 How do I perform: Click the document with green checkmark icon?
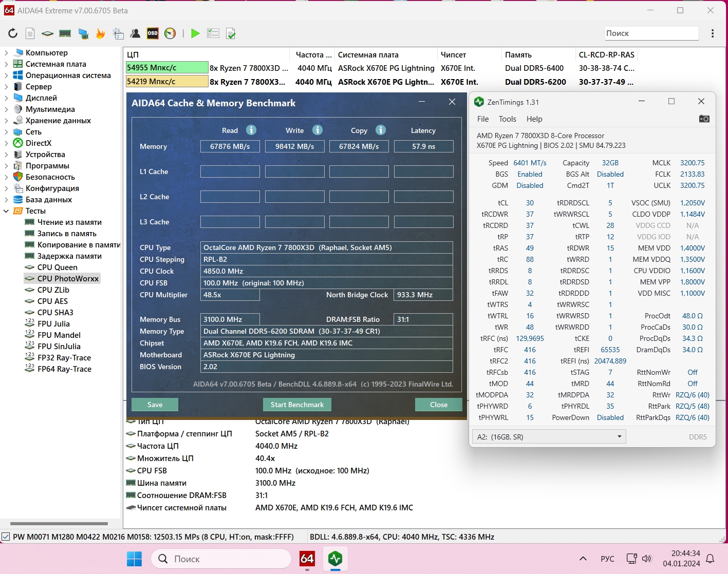231,33
